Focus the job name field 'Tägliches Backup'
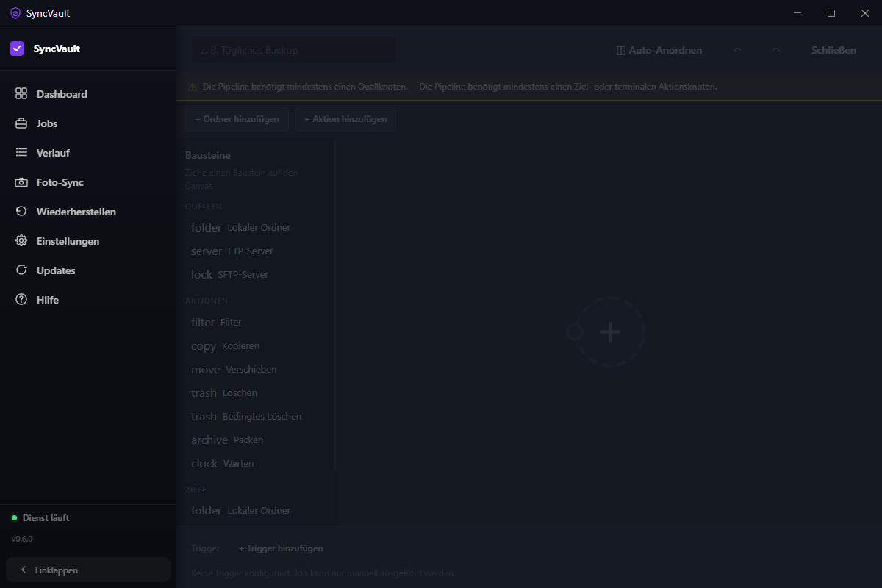 pyautogui.click(x=294, y=50)
